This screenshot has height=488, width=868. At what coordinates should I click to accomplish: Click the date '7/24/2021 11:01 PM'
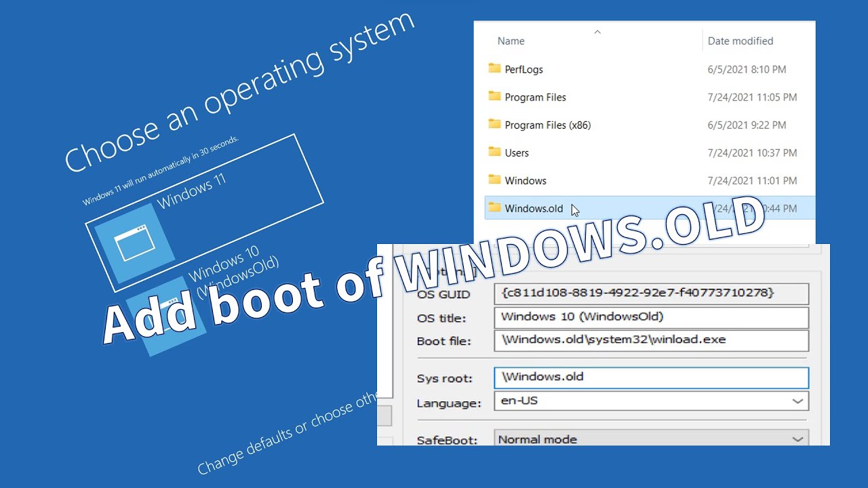(752, 180)
